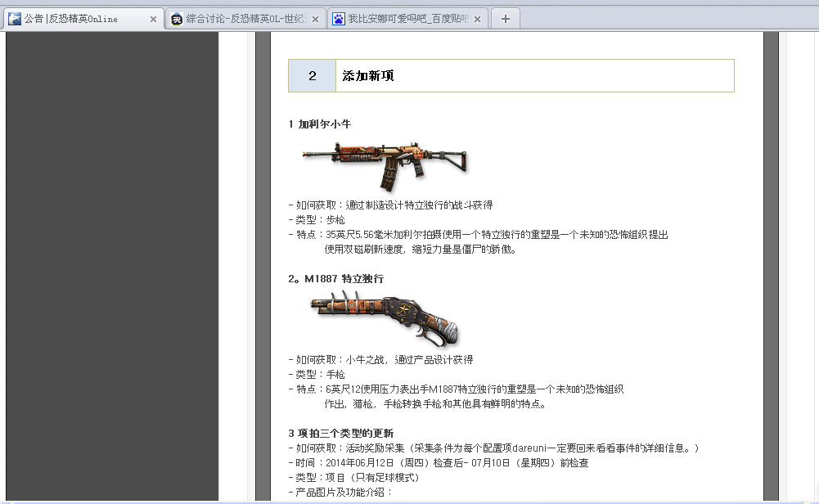Viewport: 819px width, 504px height.
Task: Click the line starting 特点：6英尺12使用压力表
Action: tap(456, 389)
